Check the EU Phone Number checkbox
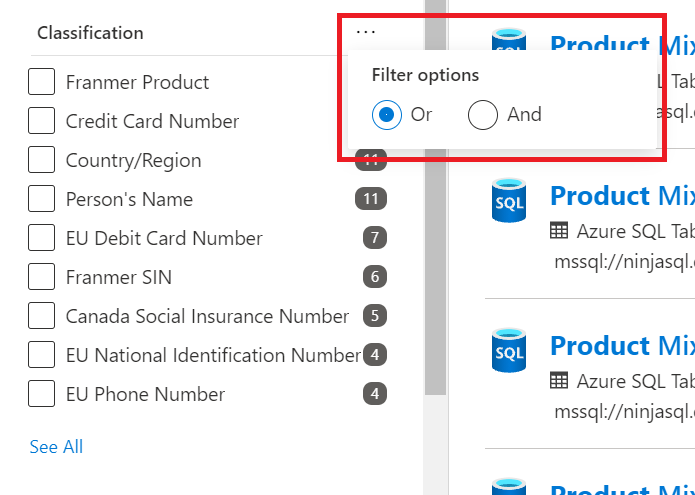Viewport: 695px width, 495px height. pyautogui.click(x=42, y=394)
